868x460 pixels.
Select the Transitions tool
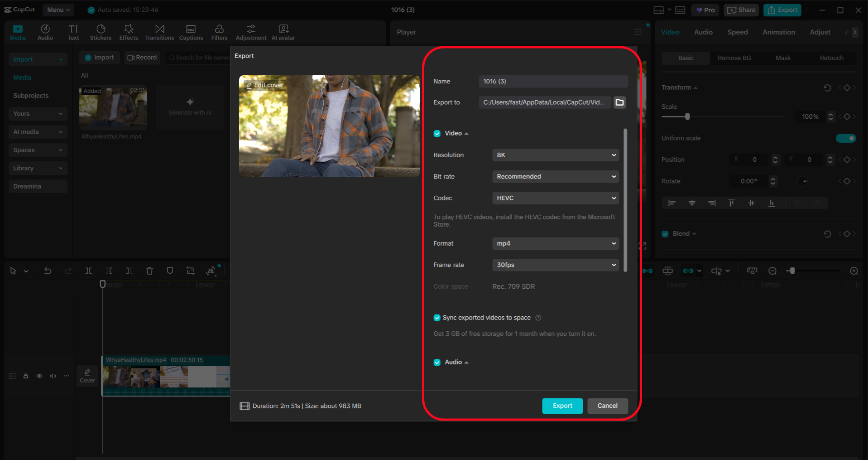pos(159,32)
